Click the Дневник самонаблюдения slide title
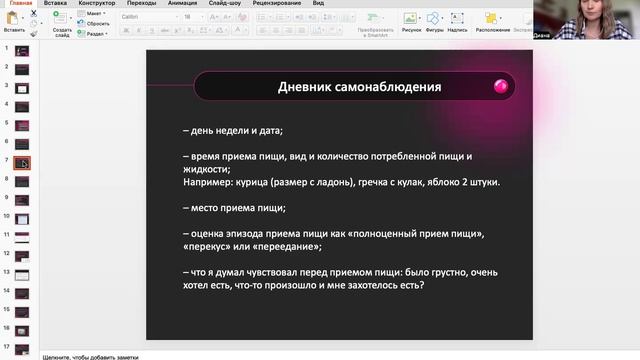This screenshot has width=640, height=360. pyautogui.click(x=360, y=87)
